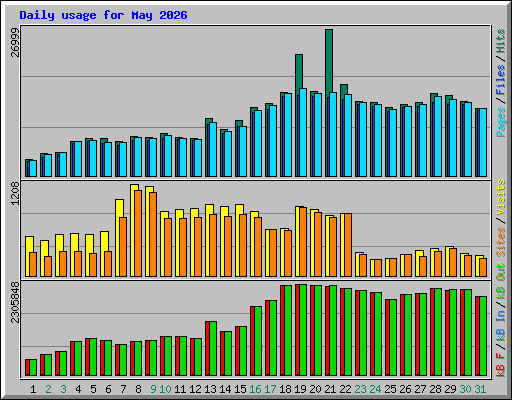Click the Files legend label
Screen dimensions: 512x400
coord(501,79)
